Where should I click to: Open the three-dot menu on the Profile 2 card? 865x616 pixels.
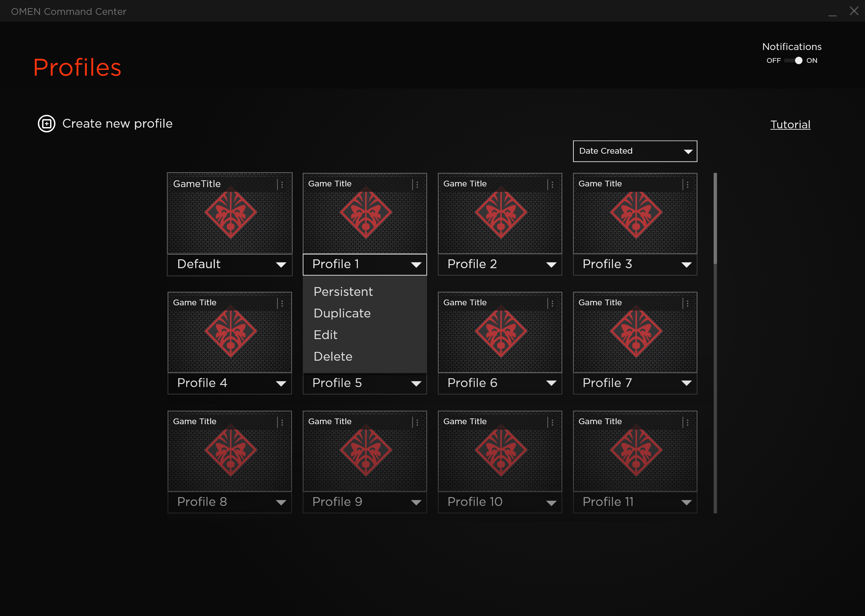coord(552,184)
